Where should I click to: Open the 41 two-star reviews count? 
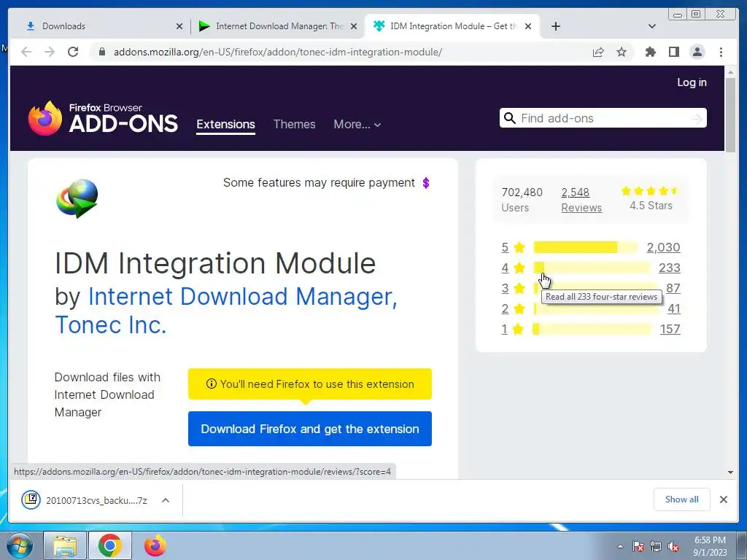[673, 308]
